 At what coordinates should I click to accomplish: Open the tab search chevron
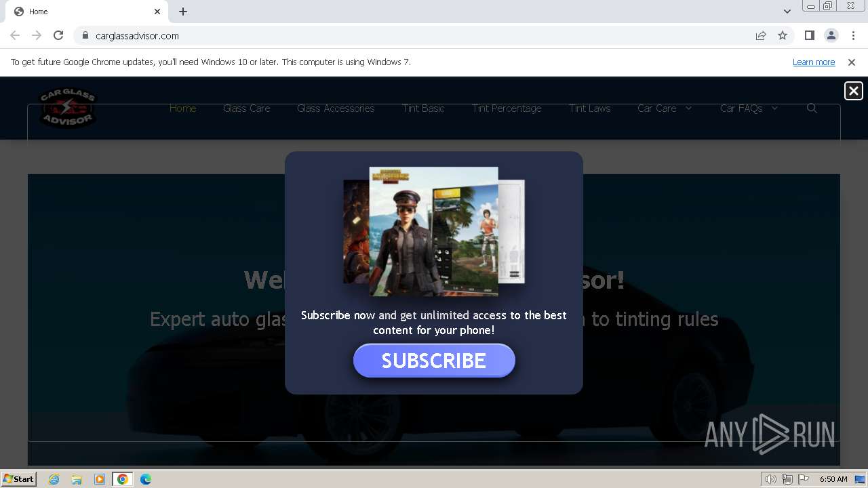[787, 12]
